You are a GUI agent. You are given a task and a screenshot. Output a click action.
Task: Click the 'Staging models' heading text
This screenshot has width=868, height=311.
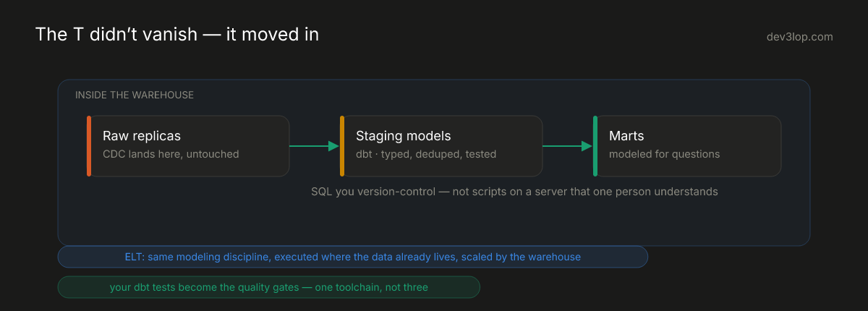tap(403, 136)
